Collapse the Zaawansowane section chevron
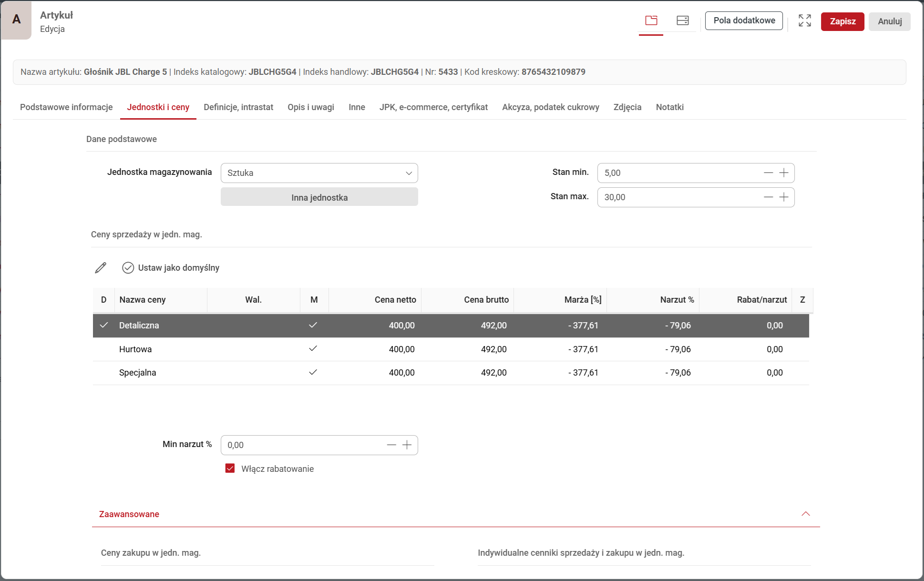Viewport: 924px width, 581px height. tap(806, 514)
